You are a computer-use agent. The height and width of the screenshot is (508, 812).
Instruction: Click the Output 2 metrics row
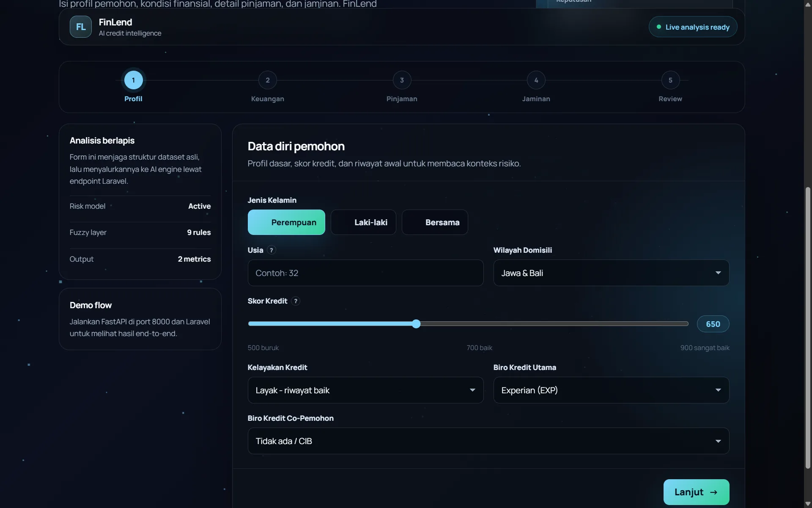coord(140,259)
